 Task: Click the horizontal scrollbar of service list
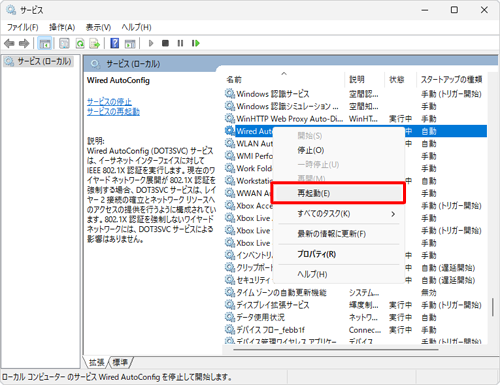click(x=336, y=349)
